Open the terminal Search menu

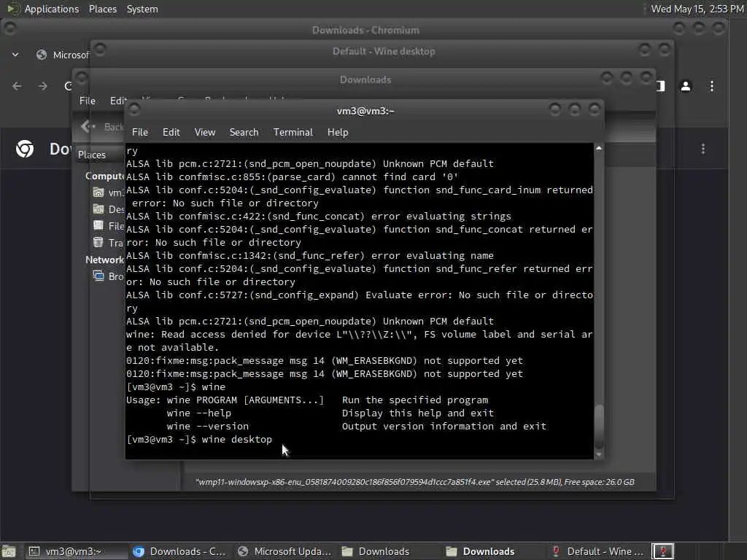pyautogui.click(x=244, y=133)
